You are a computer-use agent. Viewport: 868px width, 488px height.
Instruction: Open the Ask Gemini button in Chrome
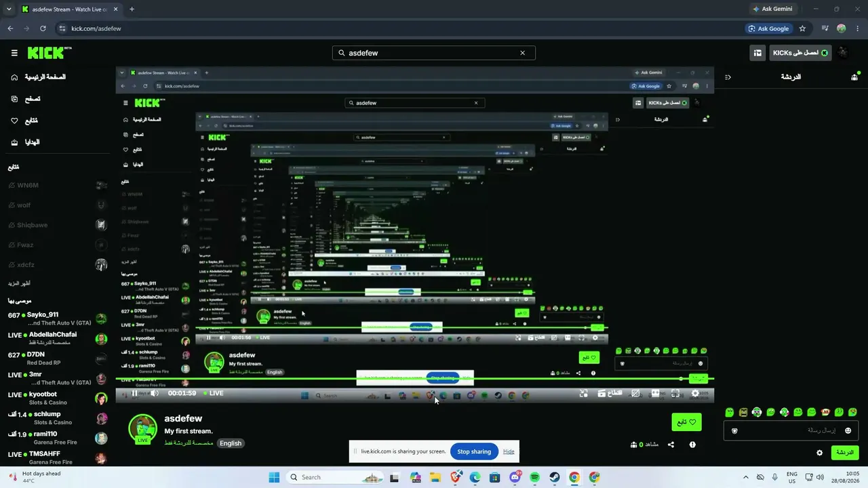pyautogui.click(x=772, y=9)
